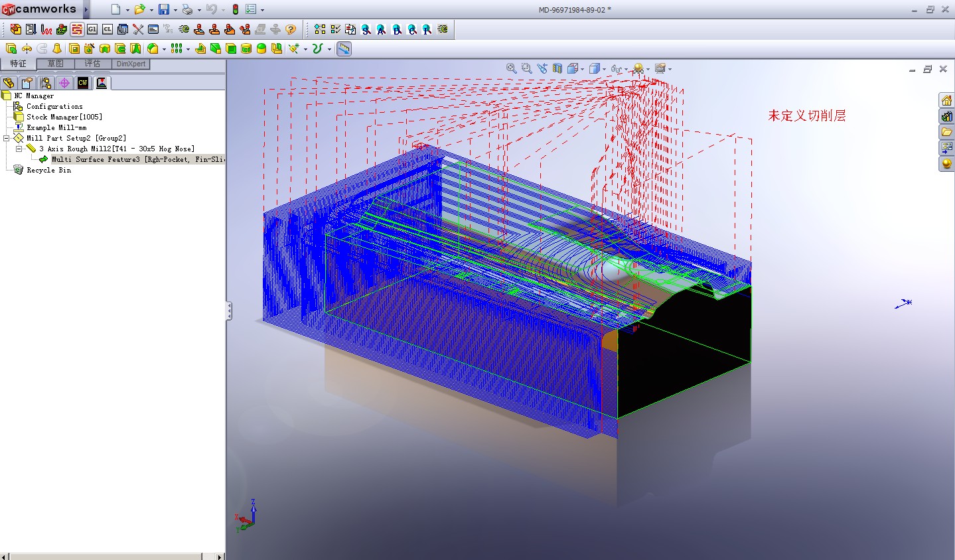This screenshot has width=955, height=560.
Task: Open the New document dropdown arrow
Action: (126, 10)
